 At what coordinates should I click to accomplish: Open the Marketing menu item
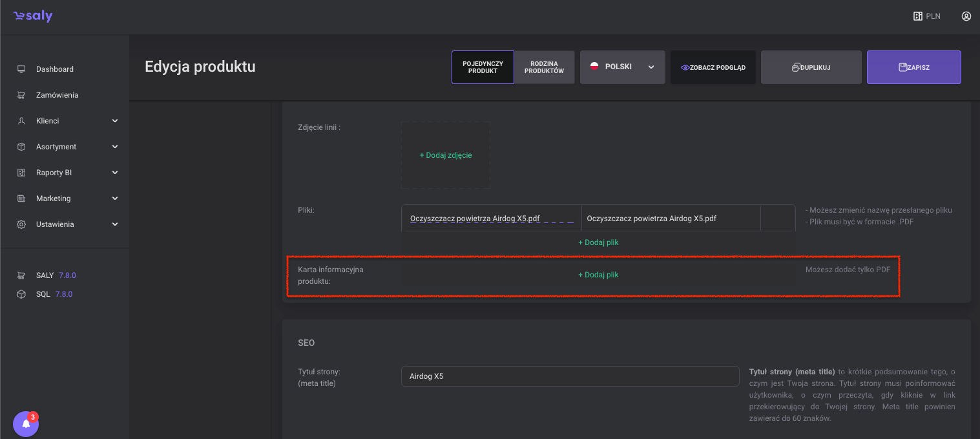click(54, 198)
